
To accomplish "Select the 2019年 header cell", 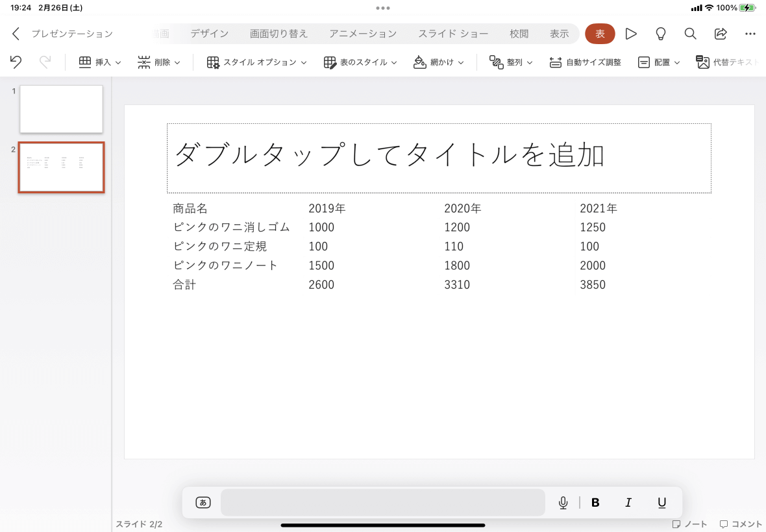I will coord(327,208).
